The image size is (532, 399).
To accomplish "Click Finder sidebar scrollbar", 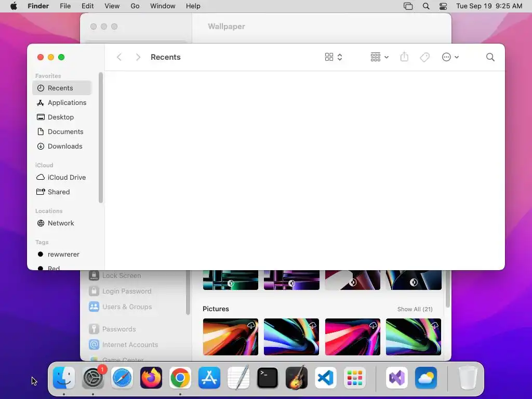I will tap(100, 138).
